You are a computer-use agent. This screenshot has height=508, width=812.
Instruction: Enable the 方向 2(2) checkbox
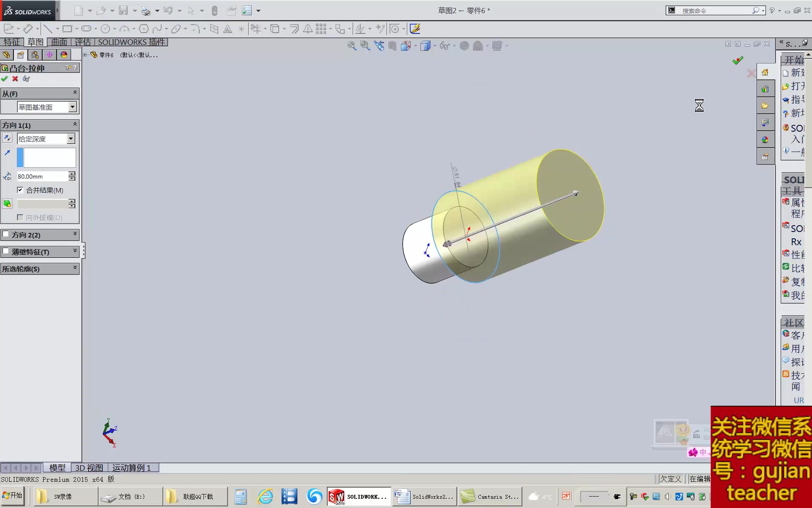coord(6,235)
